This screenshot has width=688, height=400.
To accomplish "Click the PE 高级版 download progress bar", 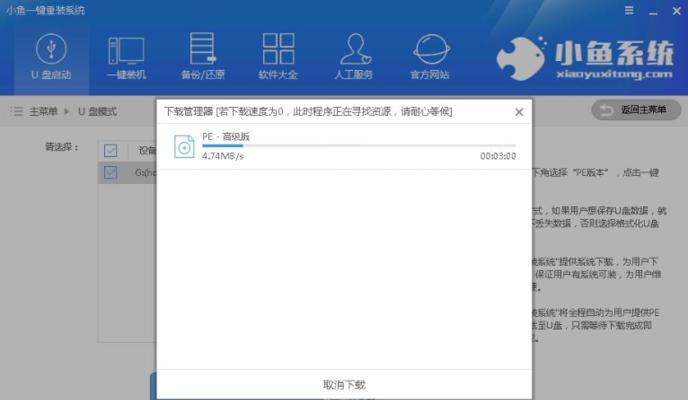I will [x=358, y=146].
